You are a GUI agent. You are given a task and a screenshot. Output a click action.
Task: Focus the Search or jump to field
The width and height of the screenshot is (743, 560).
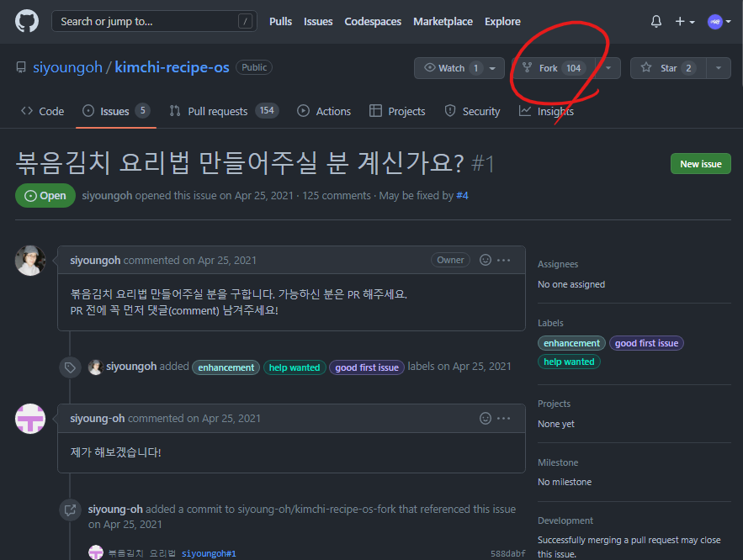coord(154,21)
